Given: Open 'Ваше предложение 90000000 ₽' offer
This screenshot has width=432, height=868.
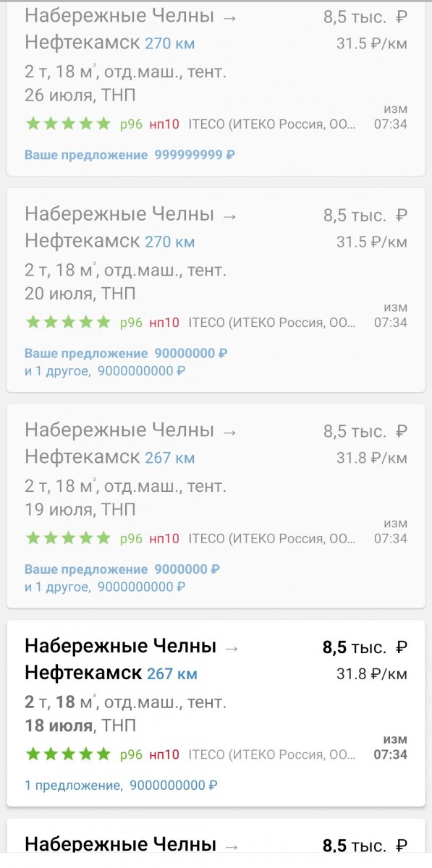Looking at the screenshot, I should (127, 354).
